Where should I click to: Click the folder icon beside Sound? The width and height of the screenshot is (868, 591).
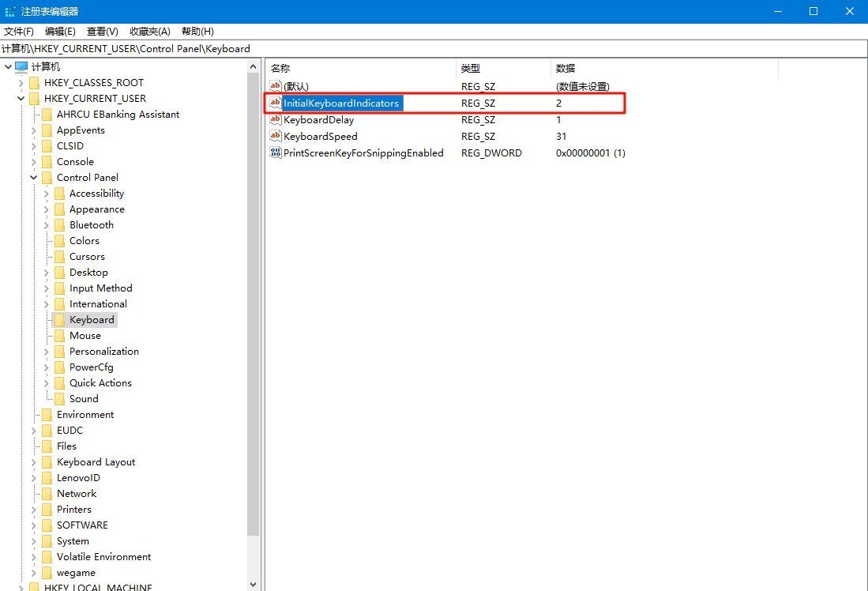(60, 399)
